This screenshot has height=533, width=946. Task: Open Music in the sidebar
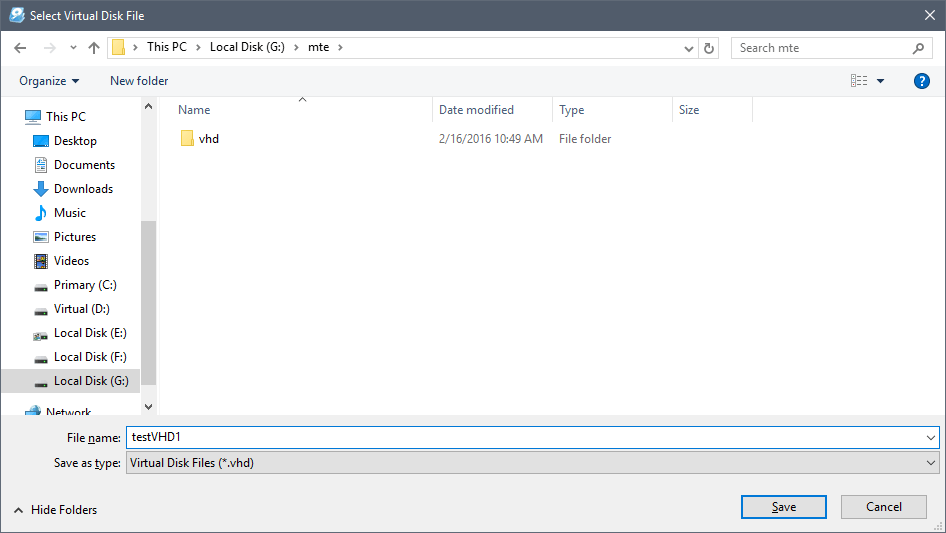tap(70, 212)
